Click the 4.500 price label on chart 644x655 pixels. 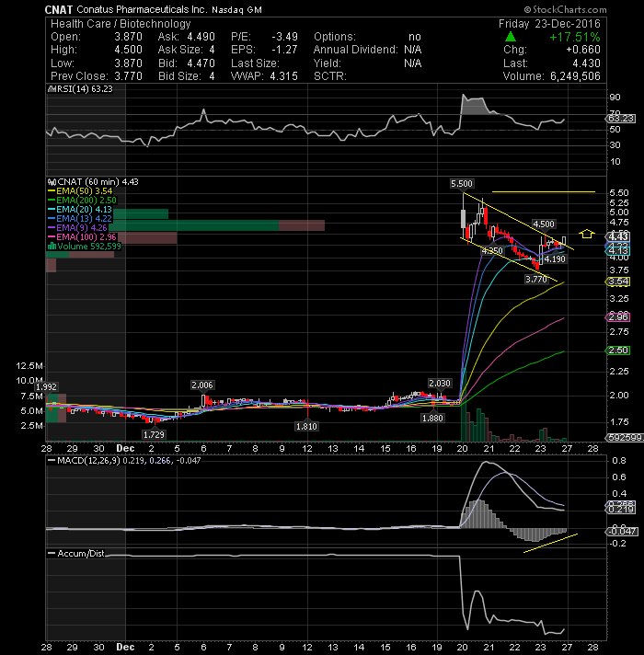tap(544, 224)
